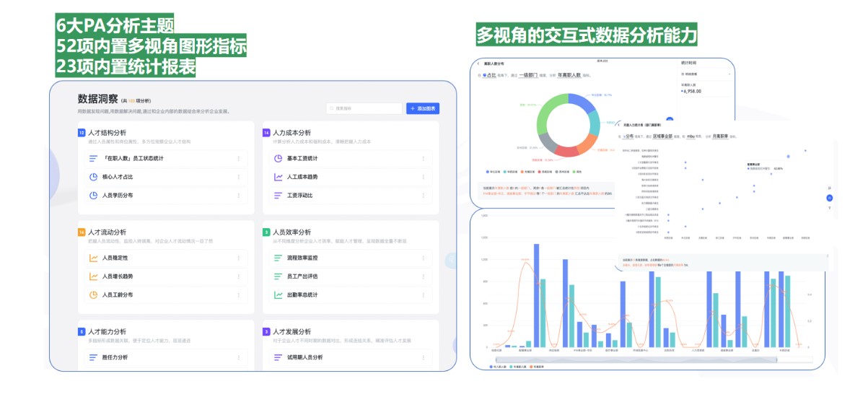Image resolution: width=868 pixels, height=397 pixels.
Task: Open the 胜任力分析 report
Action: (115, 357)
